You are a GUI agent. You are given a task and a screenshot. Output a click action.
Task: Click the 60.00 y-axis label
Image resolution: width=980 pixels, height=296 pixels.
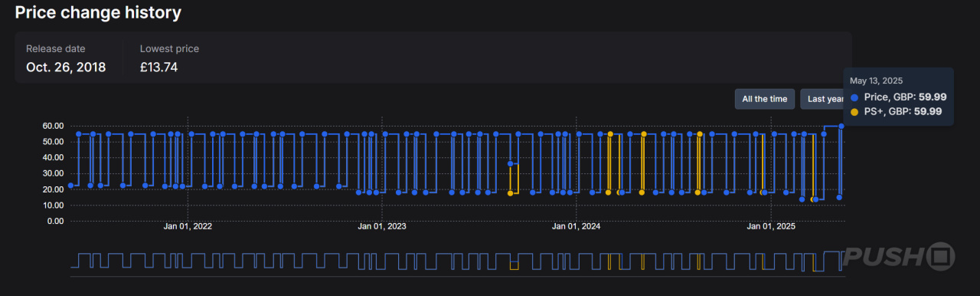(x=53, y=126)
